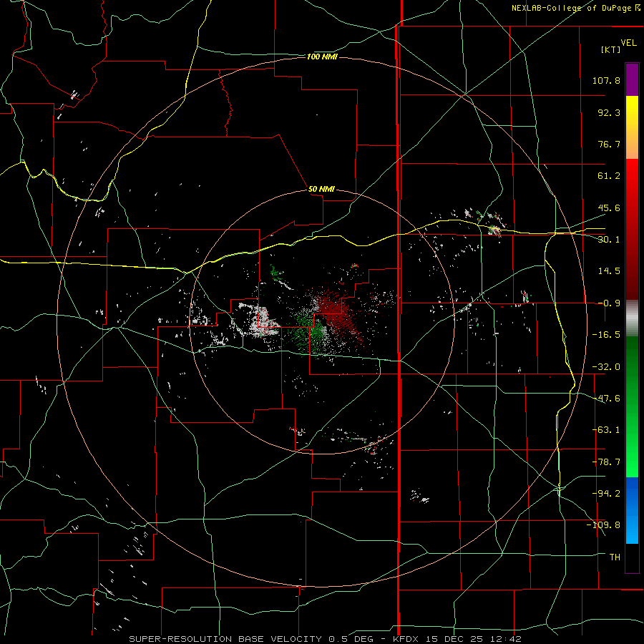The height and width of the screenshot is (644, 644).
Task: Click the 30.1 legend value
Action: pos(609,240)
